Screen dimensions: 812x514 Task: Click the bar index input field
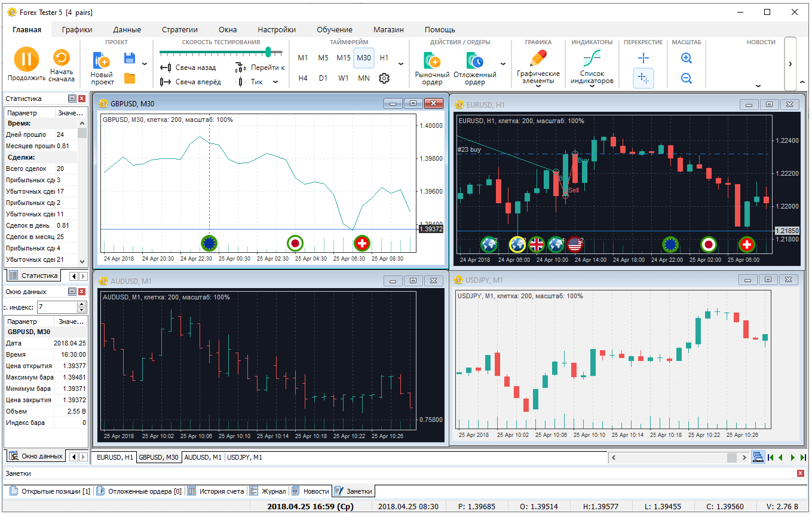(57, 307)
